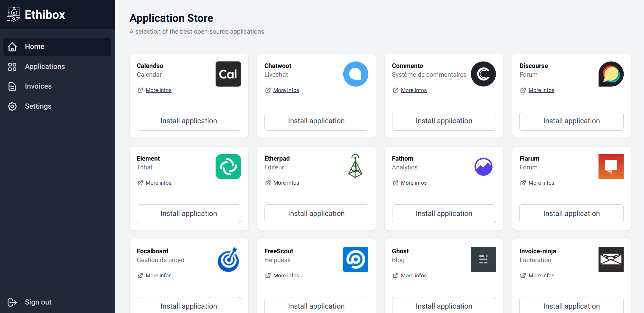
Task: Install the FreeScout application
Action: coord(316,305)
